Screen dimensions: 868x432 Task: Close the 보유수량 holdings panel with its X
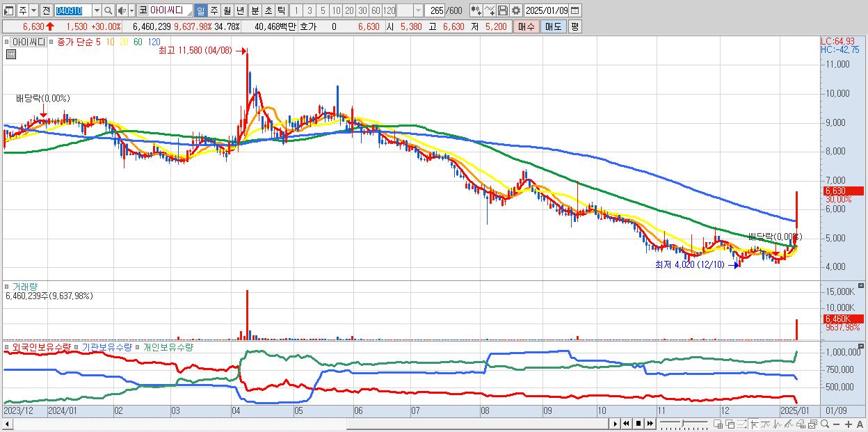[x=862, y=346]
